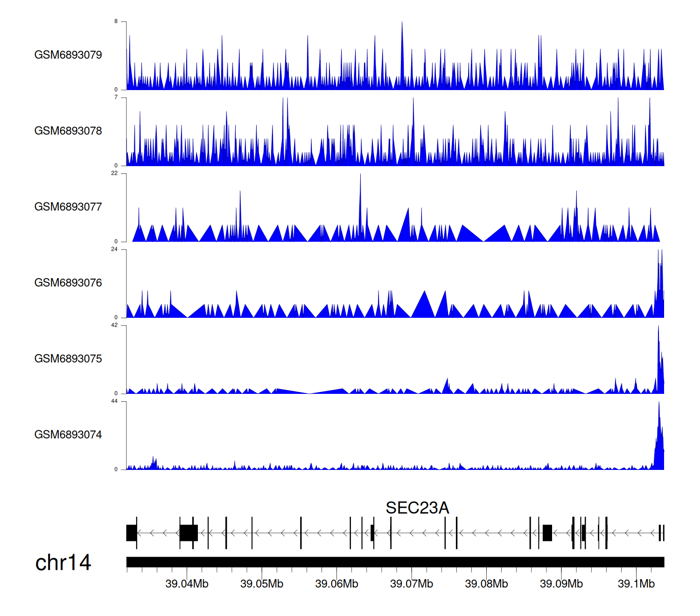Screen dimensions: 700x616
Task: Select the 39.06Mb position label
Action: click(336, 584)
